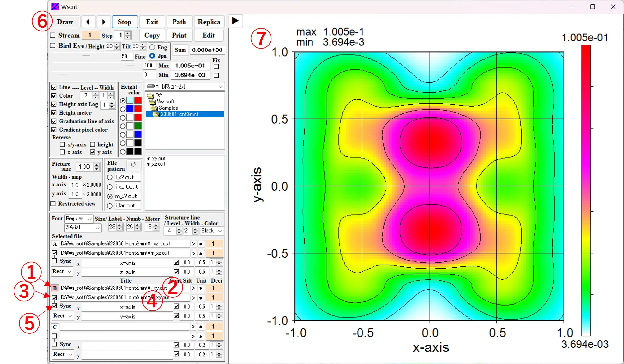
Task: Click the '>' button on row B i_xy.out
Action: (193, 288)
